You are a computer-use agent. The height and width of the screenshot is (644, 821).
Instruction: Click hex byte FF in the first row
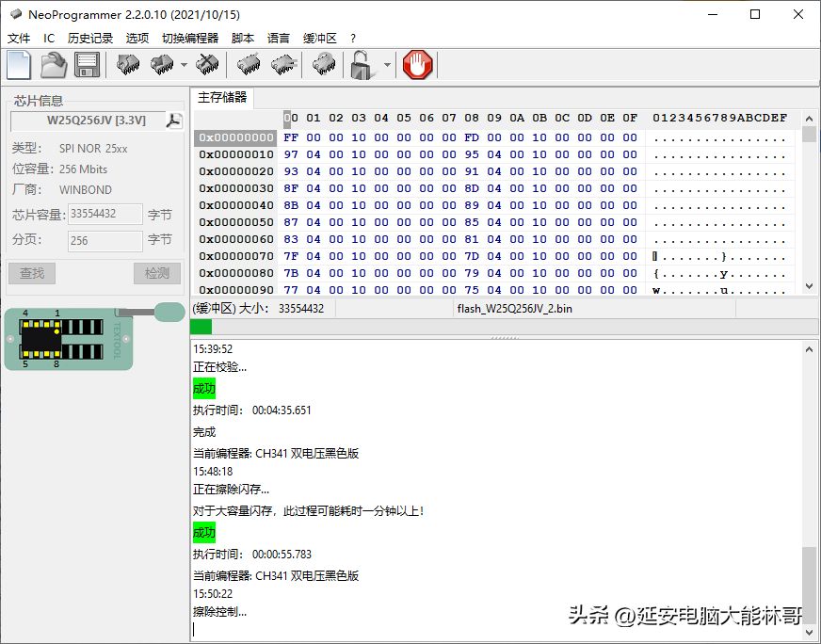291,137
